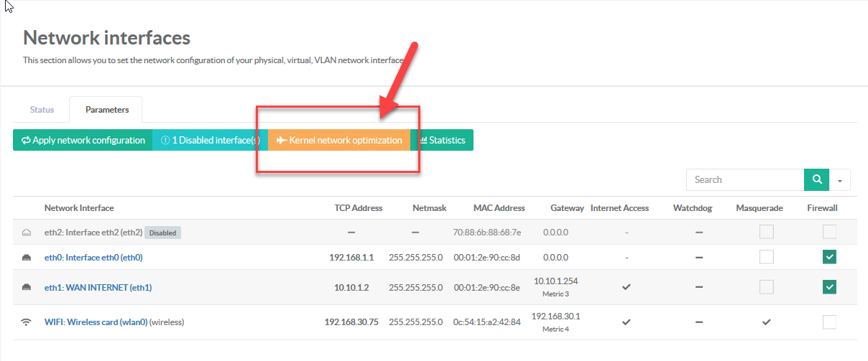Enable Firewall checkbox for the WIFI row
868x361 pixels.
pos(830,322)
